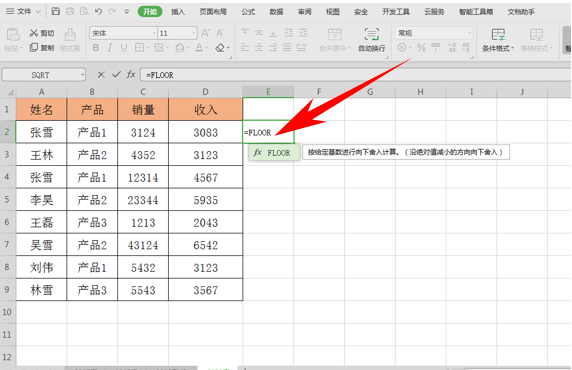Redo the last undone action
Viewport: 572px width, 370px height.
coord(112,11)
